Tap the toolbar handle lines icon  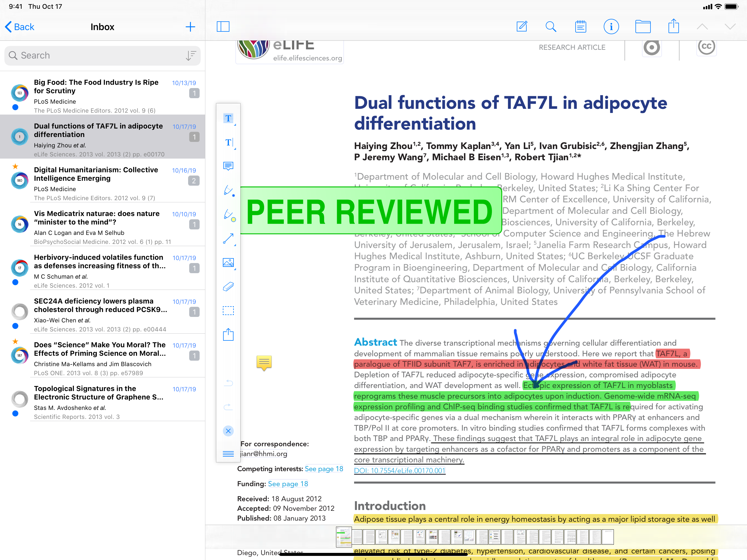click(x=228, y=454)
